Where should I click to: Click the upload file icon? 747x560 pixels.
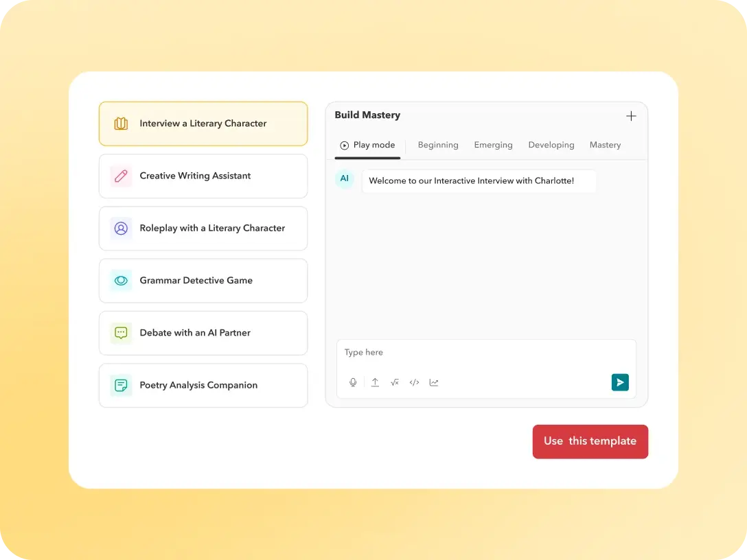[x=375, y=382]
